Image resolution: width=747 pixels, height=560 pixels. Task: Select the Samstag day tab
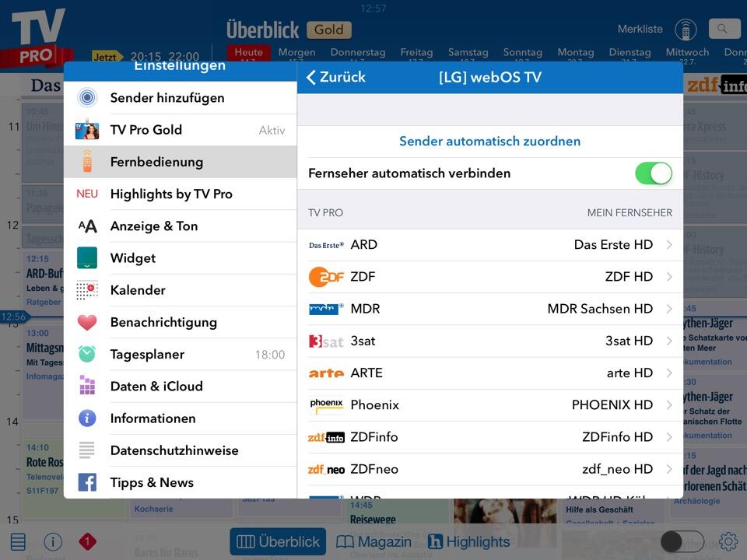coord(468,52)
